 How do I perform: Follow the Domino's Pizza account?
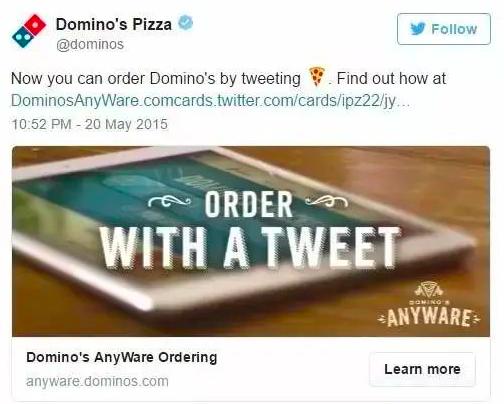[x=444, y=29]
